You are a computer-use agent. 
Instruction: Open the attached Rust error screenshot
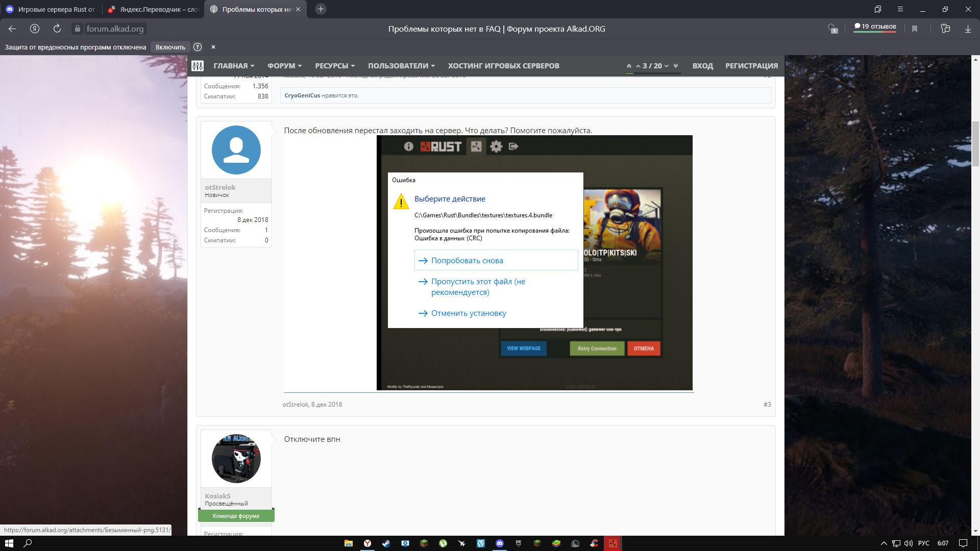point(534,263)
